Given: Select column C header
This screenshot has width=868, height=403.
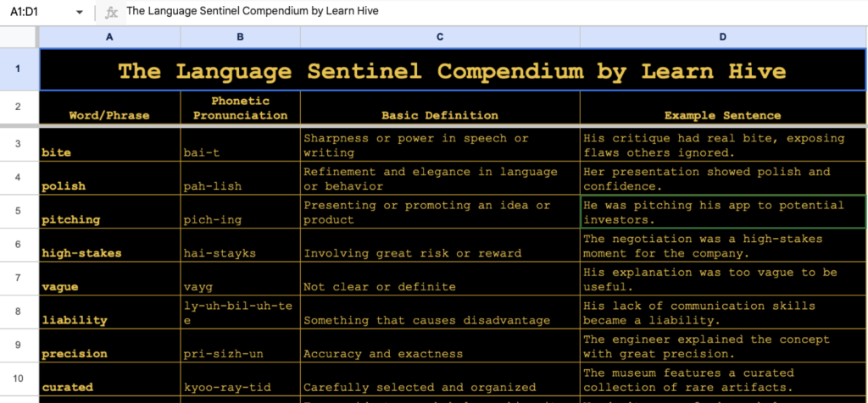Looking at the screenshot, I should point(440,37).
